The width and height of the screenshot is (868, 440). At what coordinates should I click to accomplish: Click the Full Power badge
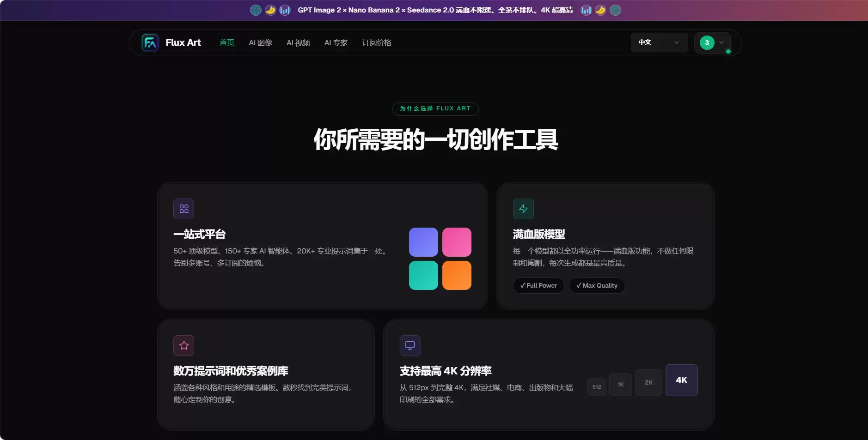click(x=538, y=285)
